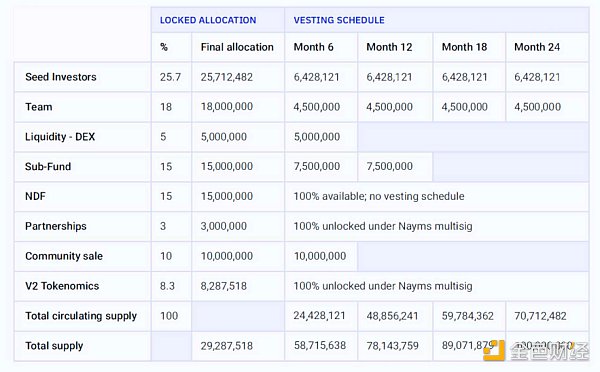Click the Liquidity - DEX row label

click(60, 137)
